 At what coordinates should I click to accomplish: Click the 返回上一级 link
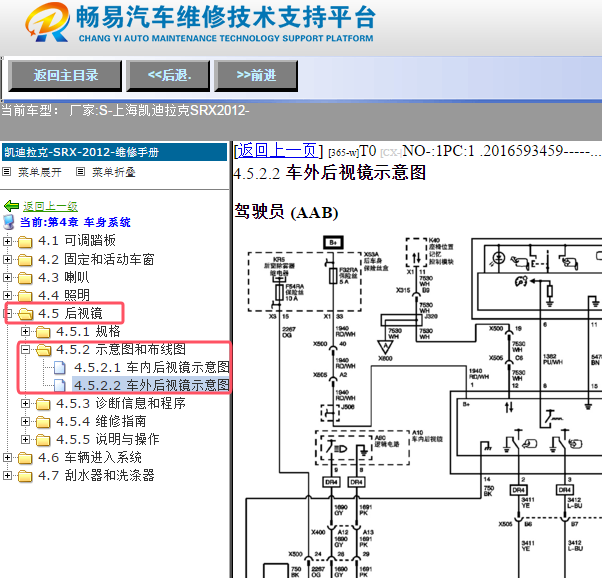click(50, 206)
